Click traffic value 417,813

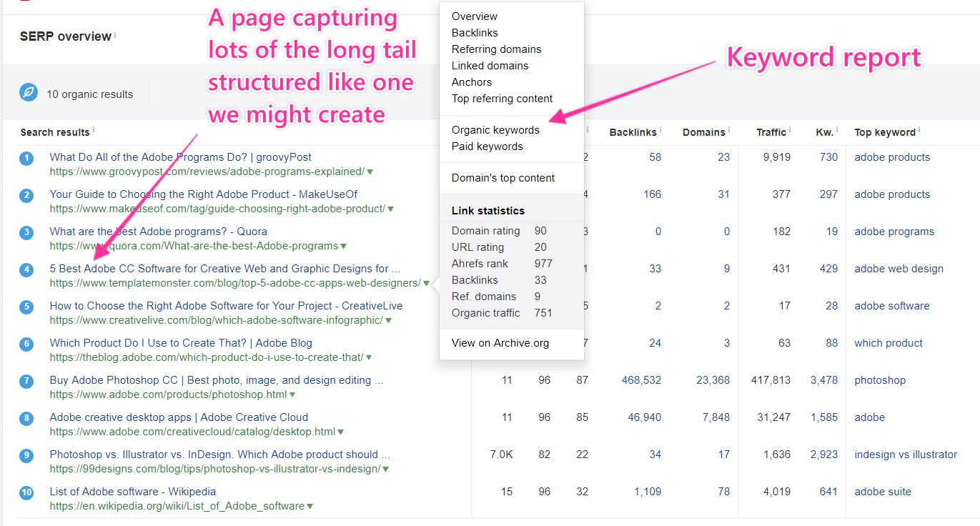click(771, 380)
